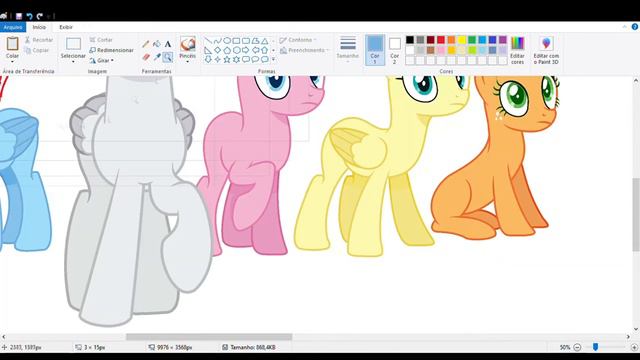Image resolution: width=640 pixels, height=360 pixels.
Task: Choose the Rounded rectangle shape
Action: click(246, 41)
